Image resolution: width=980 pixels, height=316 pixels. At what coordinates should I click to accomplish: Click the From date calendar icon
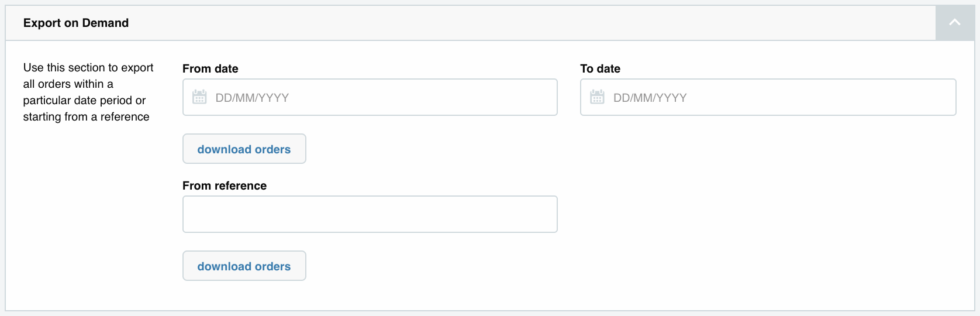(x=199, y=97)
